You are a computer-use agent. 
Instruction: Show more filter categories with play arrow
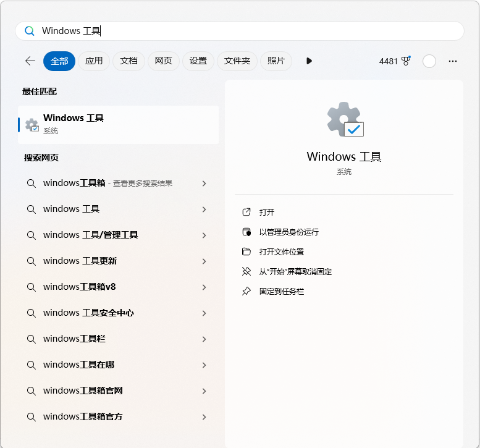point(309,61)
